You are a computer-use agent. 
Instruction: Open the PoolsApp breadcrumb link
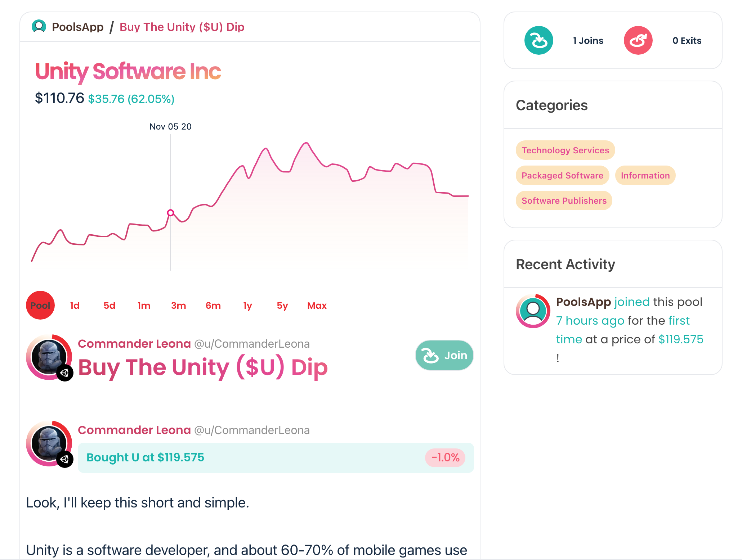(77, 27)
